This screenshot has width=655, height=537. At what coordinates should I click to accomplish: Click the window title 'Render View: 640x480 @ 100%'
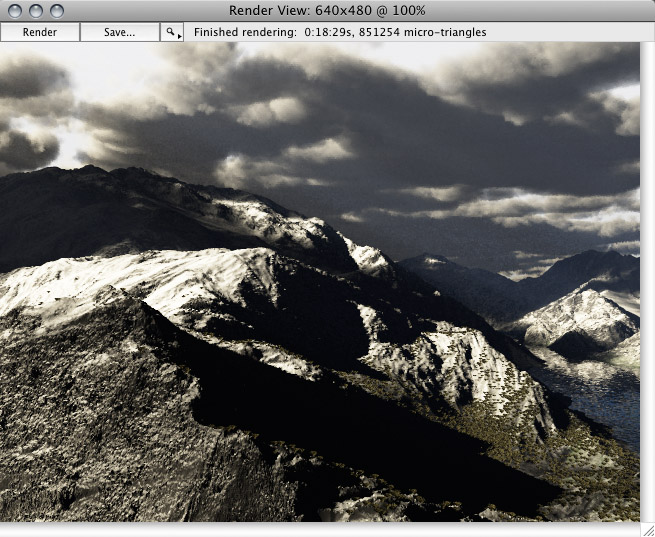click(327, 10)
